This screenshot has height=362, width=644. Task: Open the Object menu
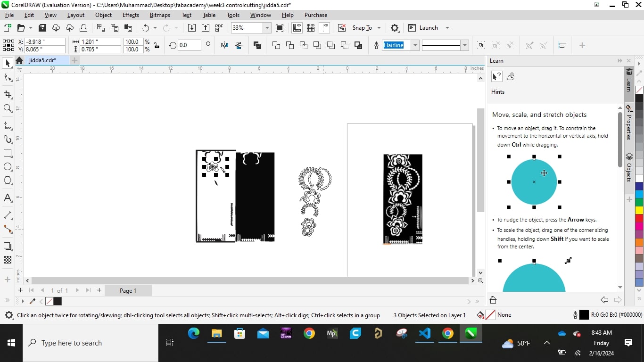(x=103, y=15)
